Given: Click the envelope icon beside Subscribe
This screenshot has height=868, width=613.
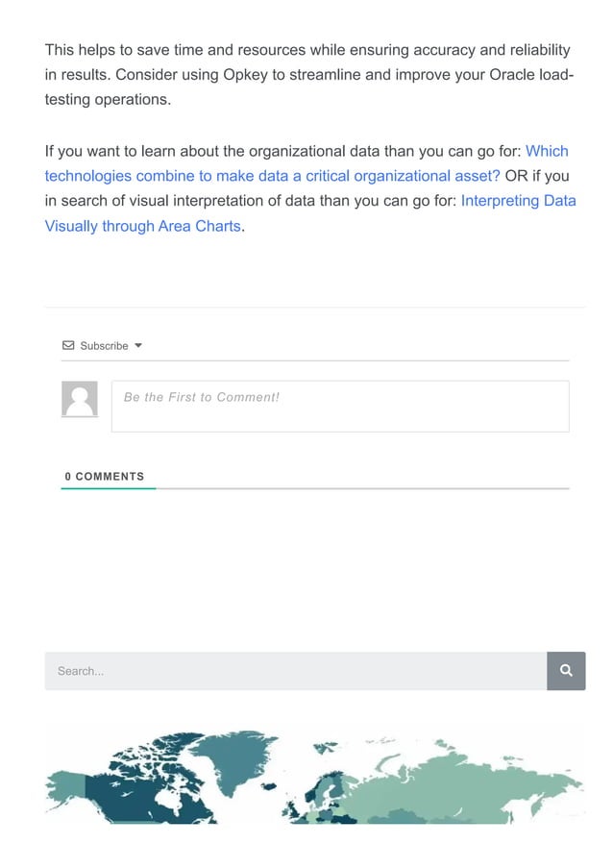Looking at the screenshot, I should pyautogui.click(x=68, y=345).
